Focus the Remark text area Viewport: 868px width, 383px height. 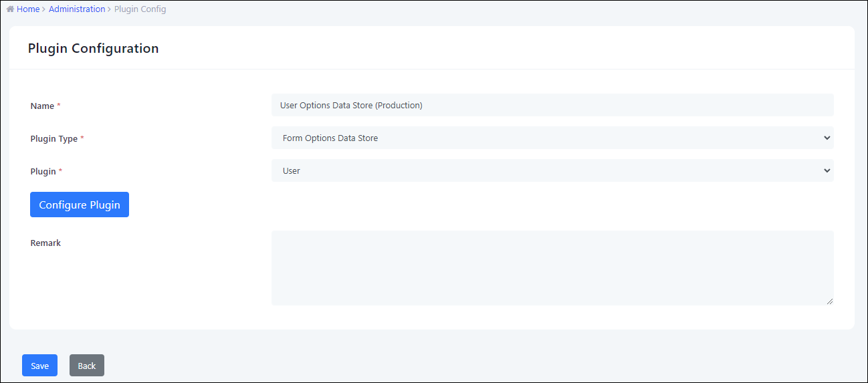552,268
